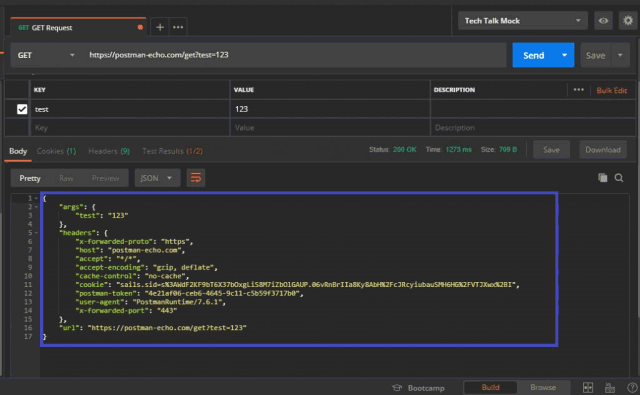Click the Save request button
The height and width of the screenshot is (395, 640).
click(596, 55)
